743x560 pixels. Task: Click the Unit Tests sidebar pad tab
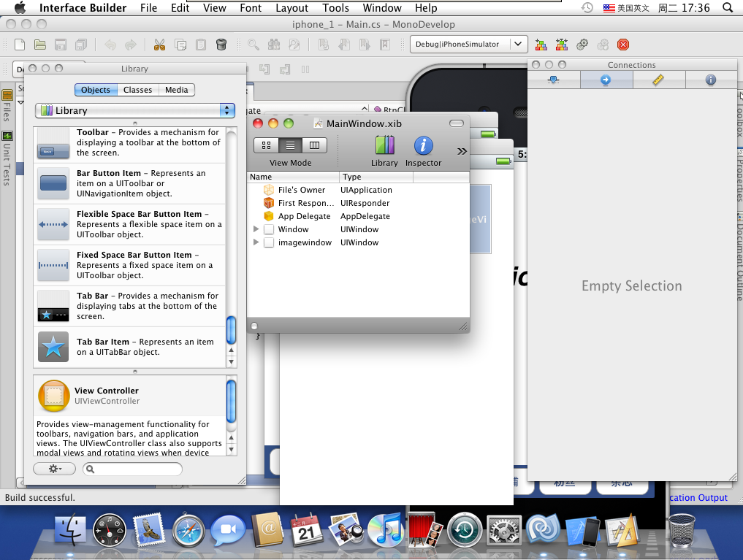point(7,158)
